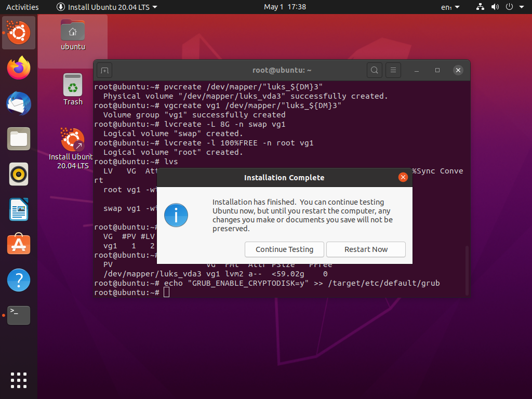Expand the system menu arrow in top bar

point(522,7)
